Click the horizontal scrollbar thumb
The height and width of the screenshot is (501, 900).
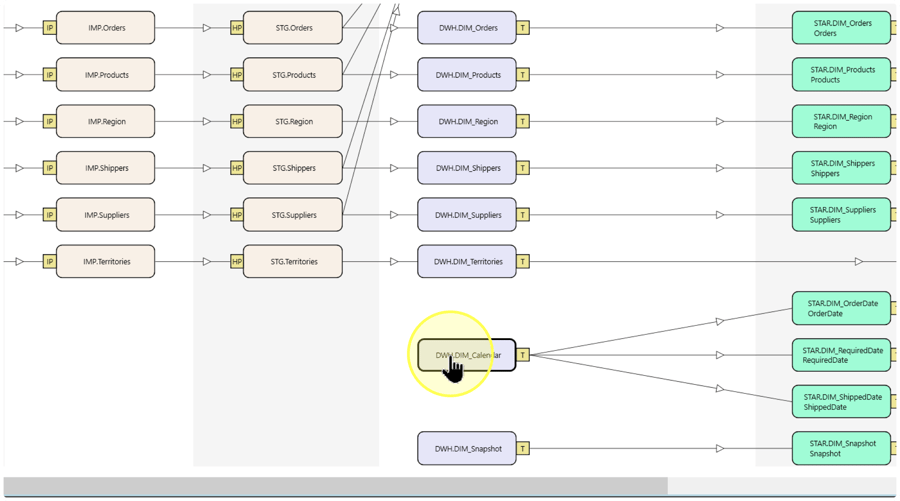click(x=335, y=486)
